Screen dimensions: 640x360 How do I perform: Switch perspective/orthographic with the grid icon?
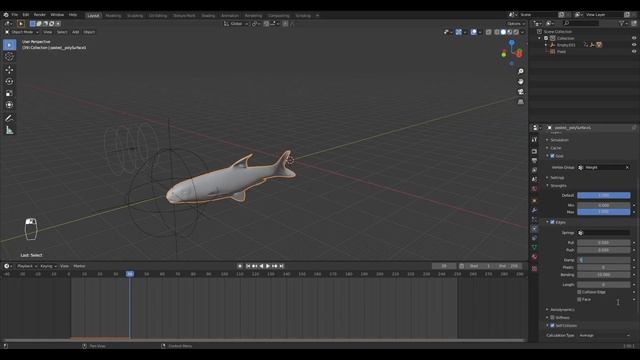tap(520, 102)
